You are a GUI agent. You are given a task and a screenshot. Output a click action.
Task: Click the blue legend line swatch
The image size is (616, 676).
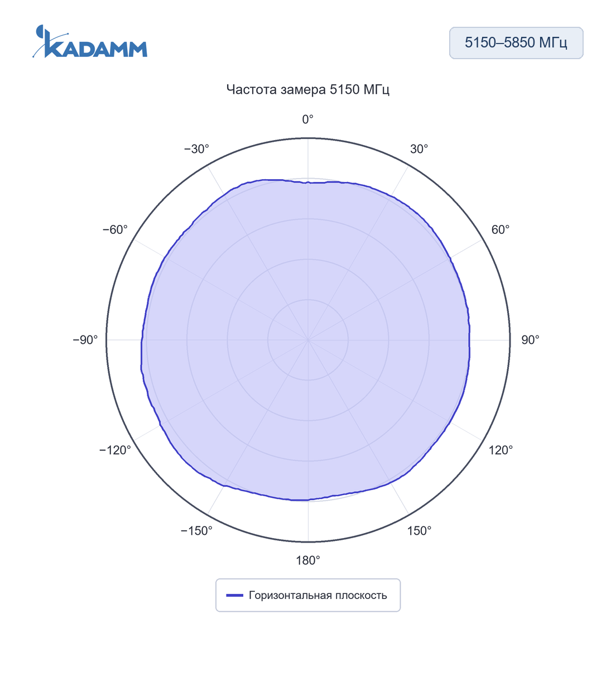(x=235, y=595)
